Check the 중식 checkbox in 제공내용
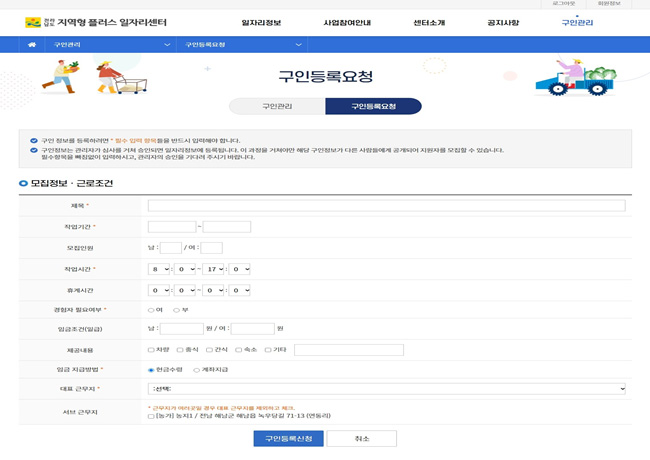 pyautogui.click(x=180, y=350)
